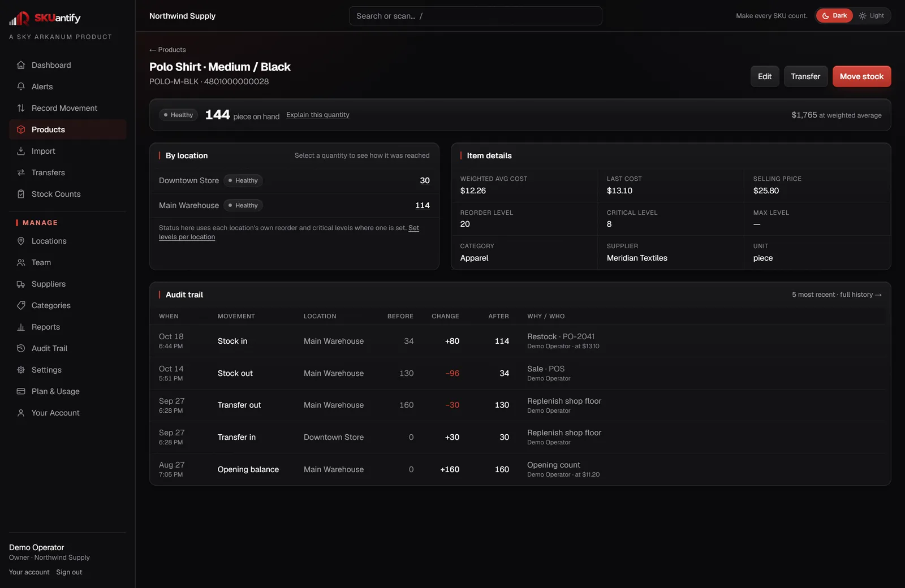This screenshot has height=588, width=905.
Task: Switch to Dark theme
Action: [x=834, y=16]
